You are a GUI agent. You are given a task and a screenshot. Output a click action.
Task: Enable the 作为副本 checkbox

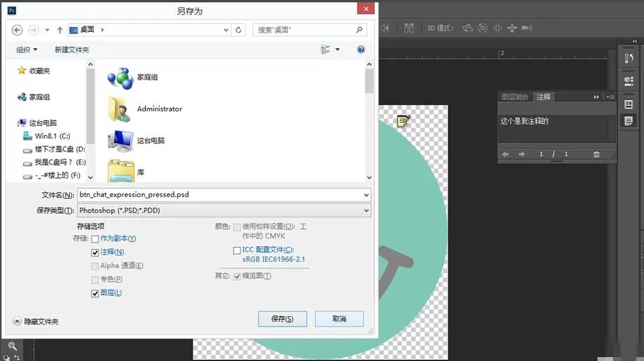(x=95, y=239)
